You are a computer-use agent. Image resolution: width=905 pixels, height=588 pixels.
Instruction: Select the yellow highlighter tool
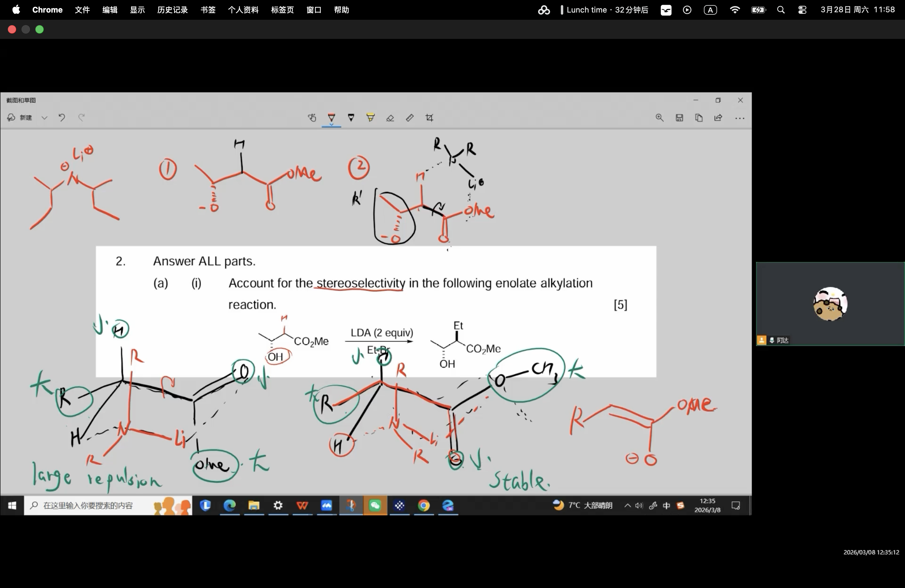click(370, 118)
